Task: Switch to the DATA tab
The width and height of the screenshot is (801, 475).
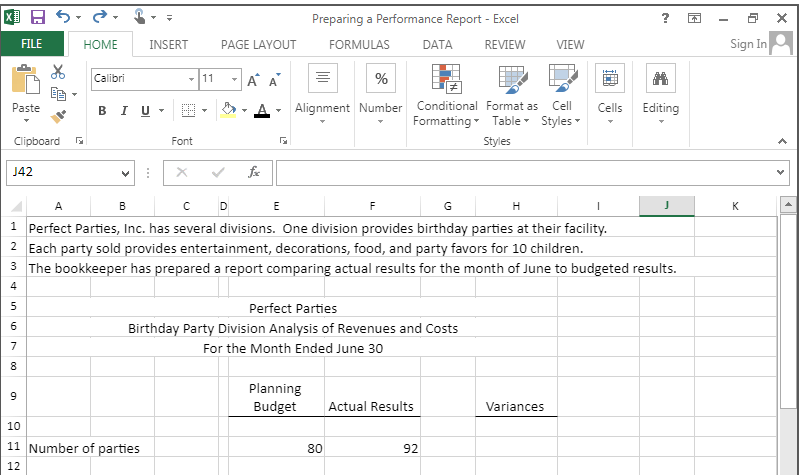Action: tap(437, 45)
